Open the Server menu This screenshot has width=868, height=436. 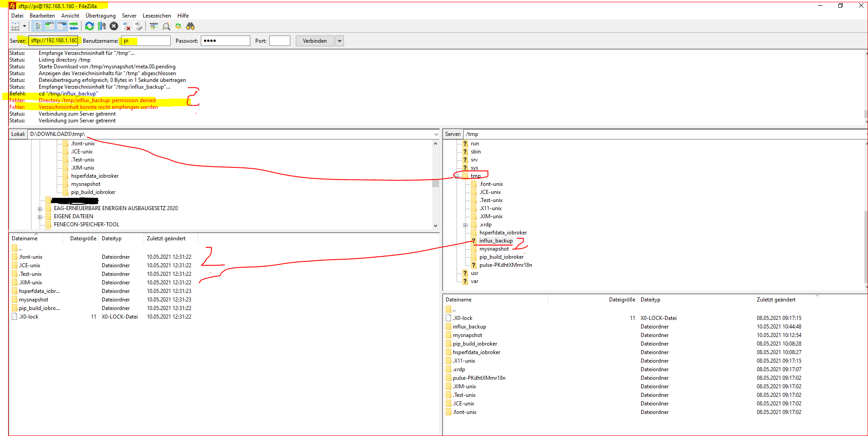[129, 16]
